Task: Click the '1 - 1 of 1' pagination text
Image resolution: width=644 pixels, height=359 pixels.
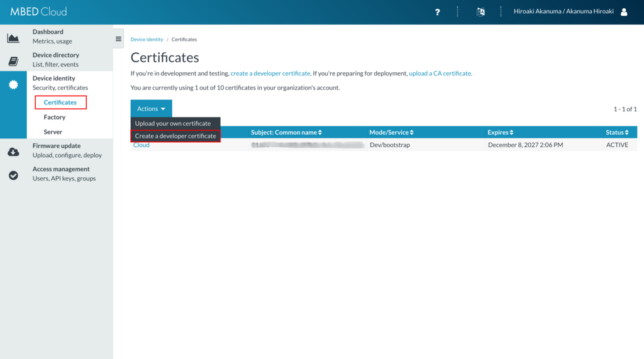Action: tap(625, 109)
